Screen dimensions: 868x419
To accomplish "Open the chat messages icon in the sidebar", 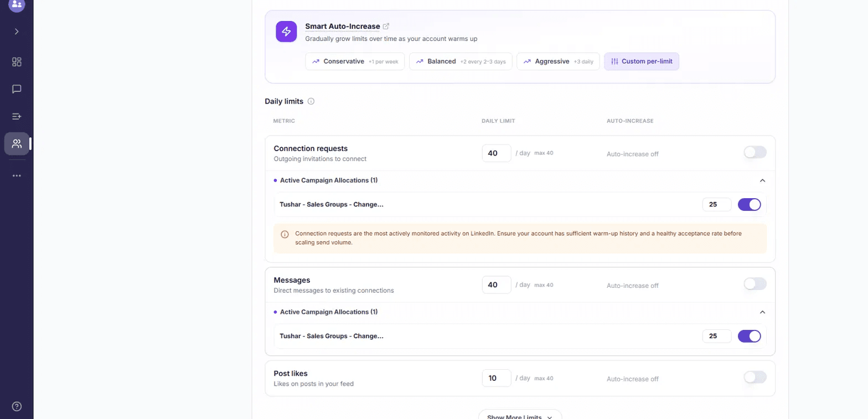I will (17, 89).
